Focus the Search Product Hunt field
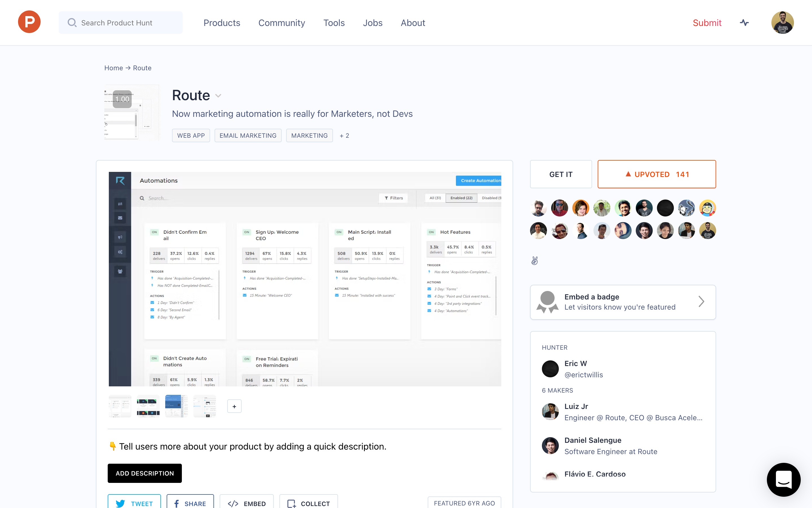Screen dimensions: 812x508 (x=120, y=23)
